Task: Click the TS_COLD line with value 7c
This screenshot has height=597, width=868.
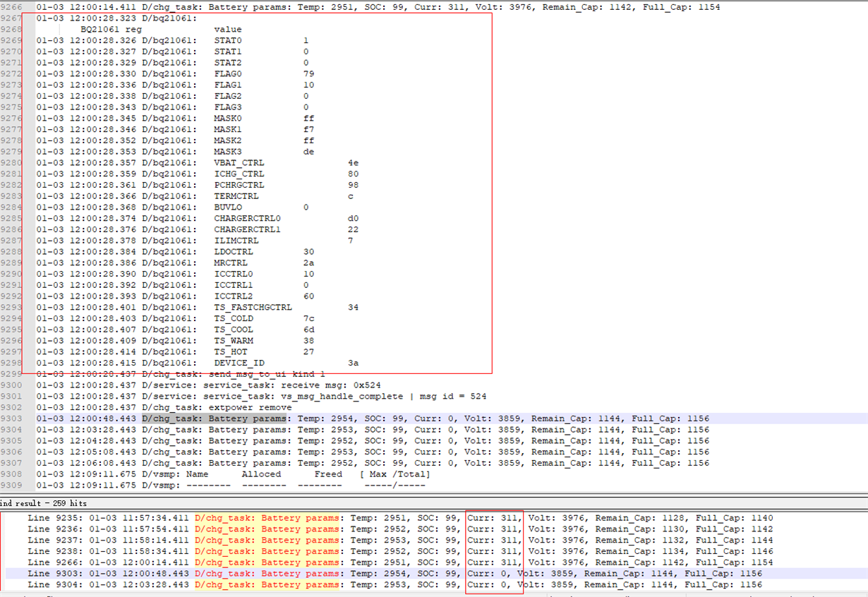Action: 175,318
